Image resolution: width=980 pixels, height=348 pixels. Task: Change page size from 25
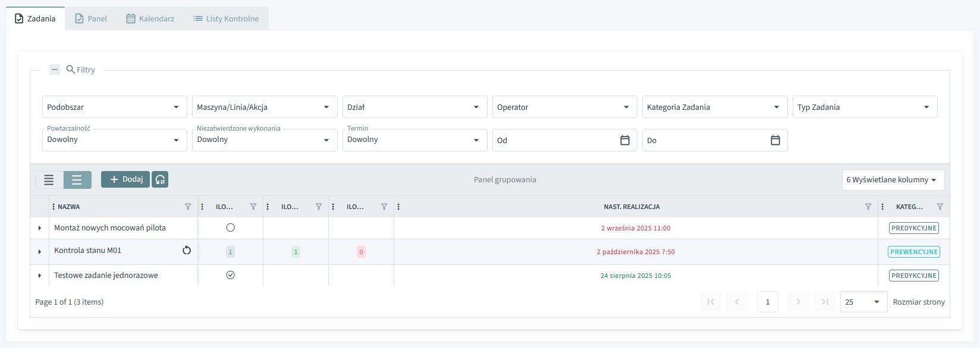(863, 302)
